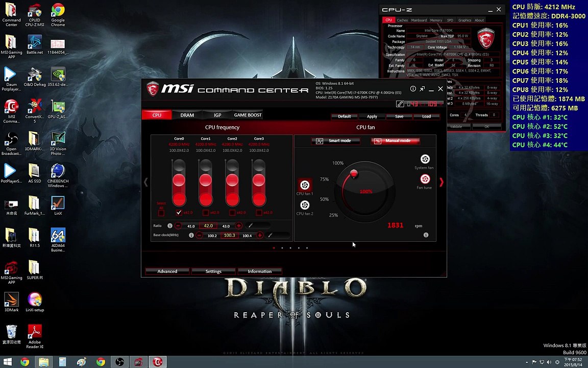588x368 pixels.
Task: Uncheck the Core0 checkbox
Action: (179, 213)
